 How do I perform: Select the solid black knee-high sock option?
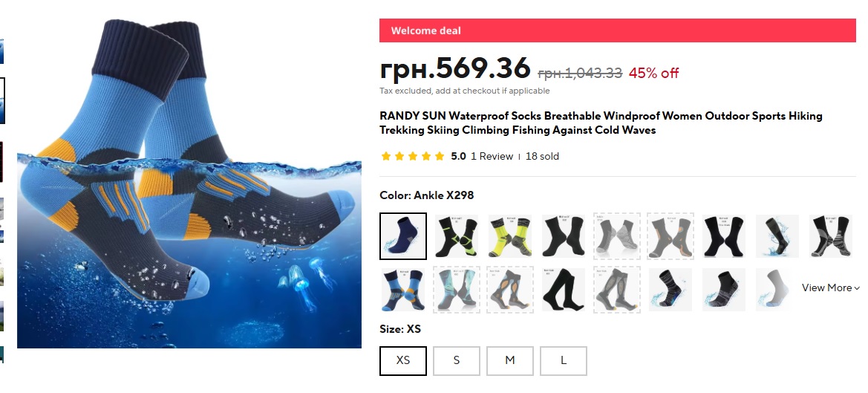(563, 290)
